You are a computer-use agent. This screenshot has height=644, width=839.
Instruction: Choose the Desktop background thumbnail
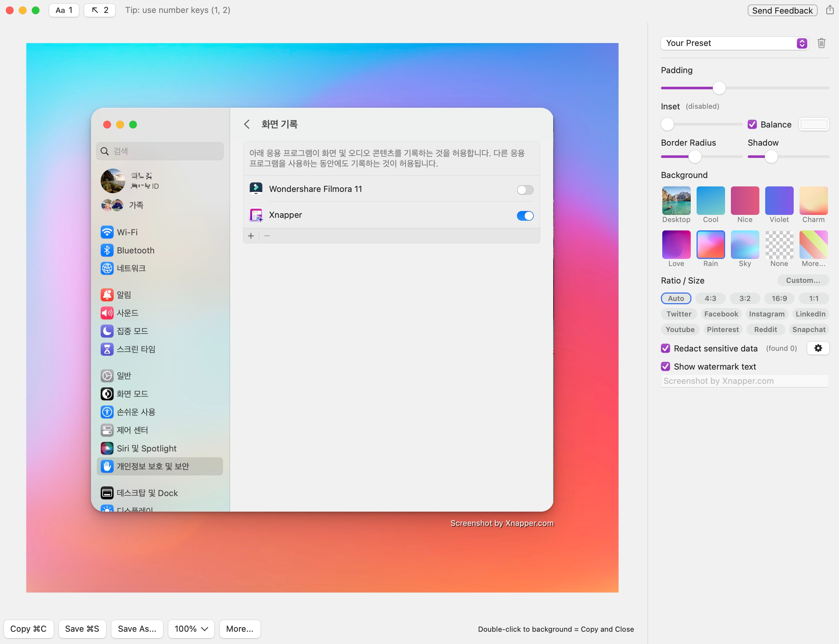[x=676, y=201]
